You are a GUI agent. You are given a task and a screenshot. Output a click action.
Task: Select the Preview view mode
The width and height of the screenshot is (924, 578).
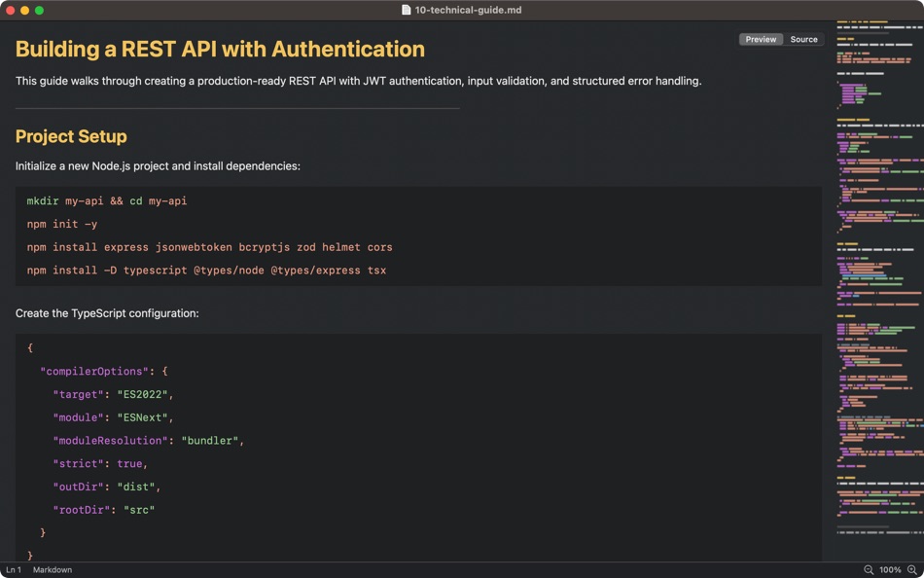761,40
